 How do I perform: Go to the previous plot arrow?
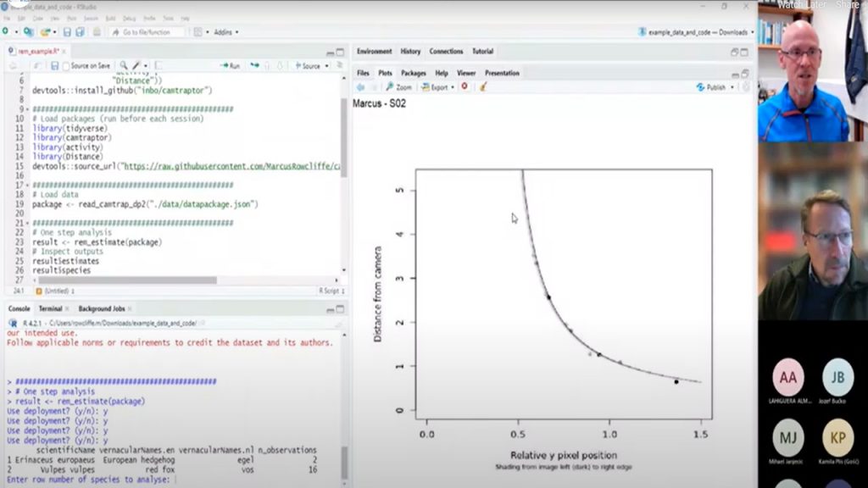[360, 87]
